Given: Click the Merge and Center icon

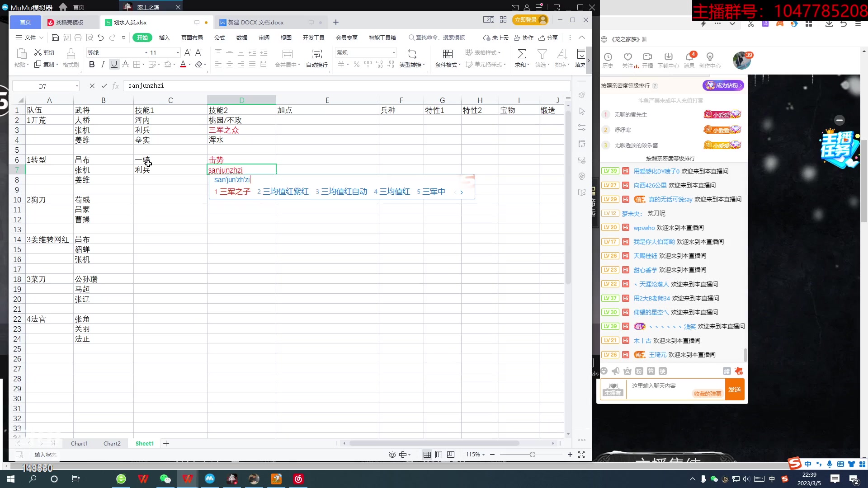Looking at the screenshot, I should 288,54.
